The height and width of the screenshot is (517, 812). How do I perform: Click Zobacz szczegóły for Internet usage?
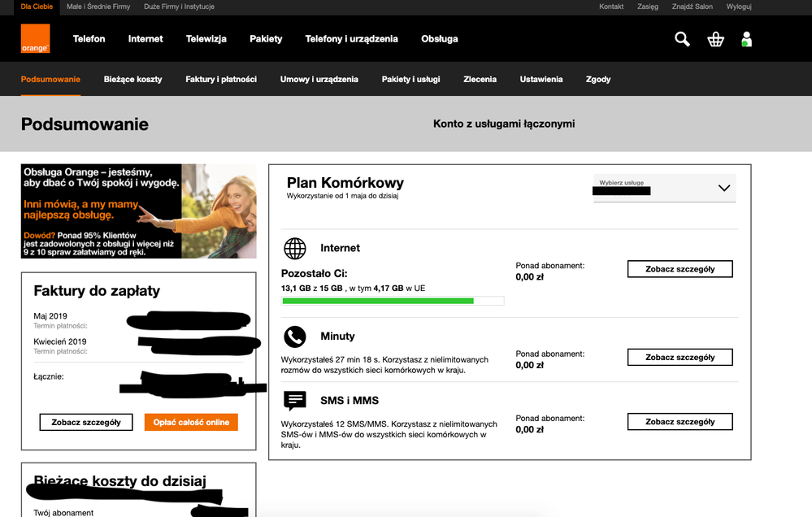[x=680, y=269]
